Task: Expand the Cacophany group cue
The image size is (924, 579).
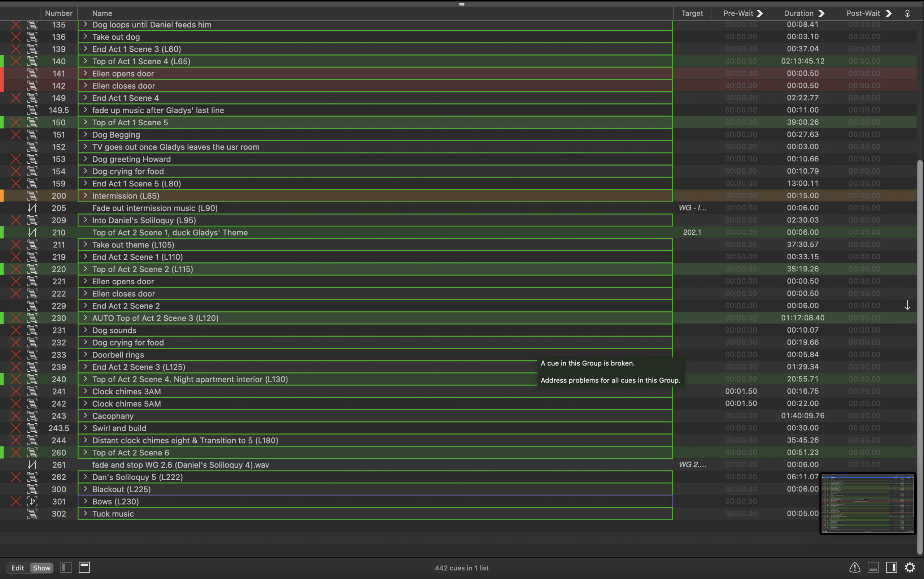Action: [85, 415]
